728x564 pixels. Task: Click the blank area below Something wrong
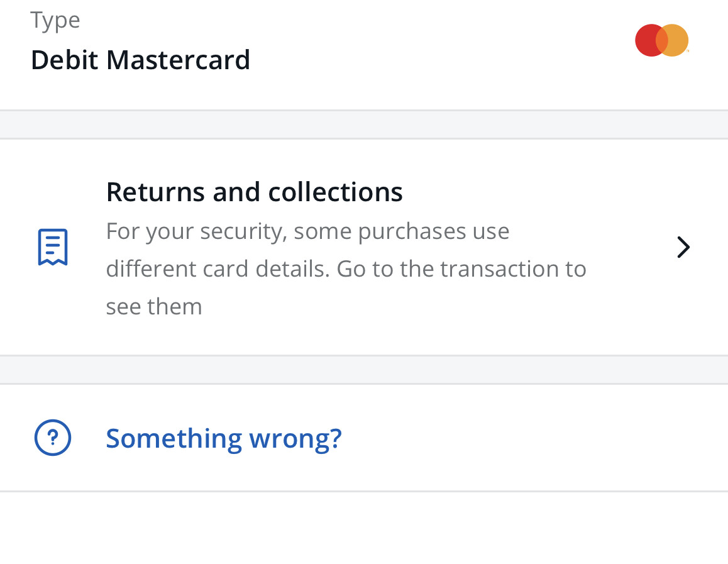364,528
